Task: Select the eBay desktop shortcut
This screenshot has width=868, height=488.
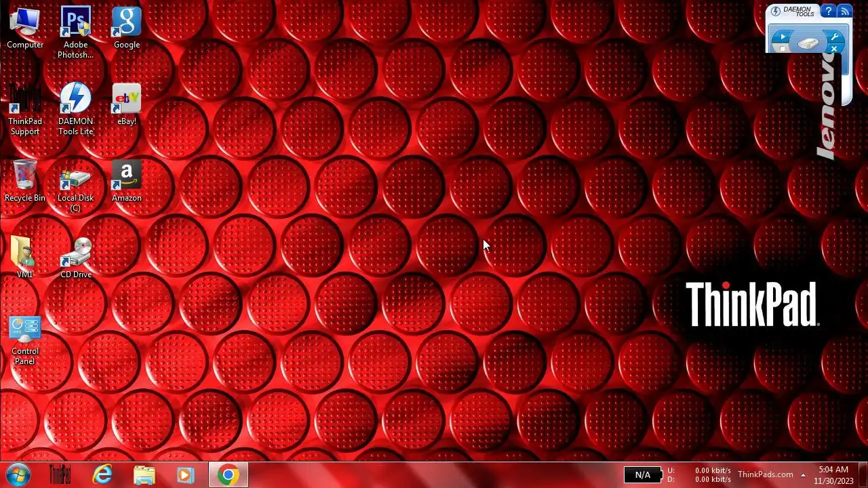Action: tap(127, 105)
